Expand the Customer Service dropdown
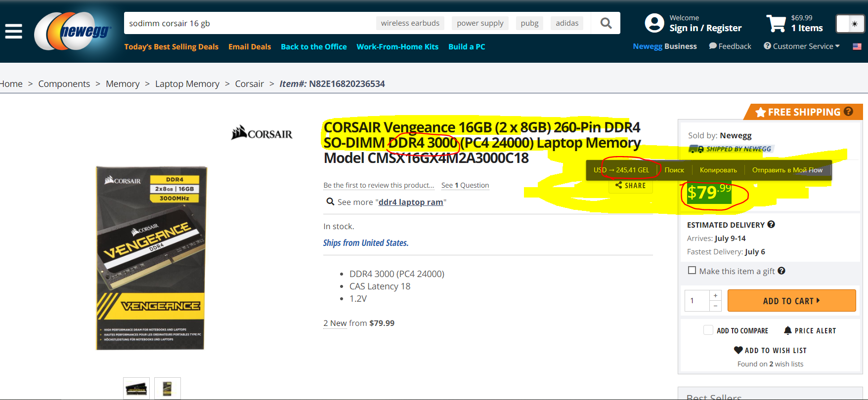The height and width of the screenshot is (400, 868). click(x=802, y=46)
